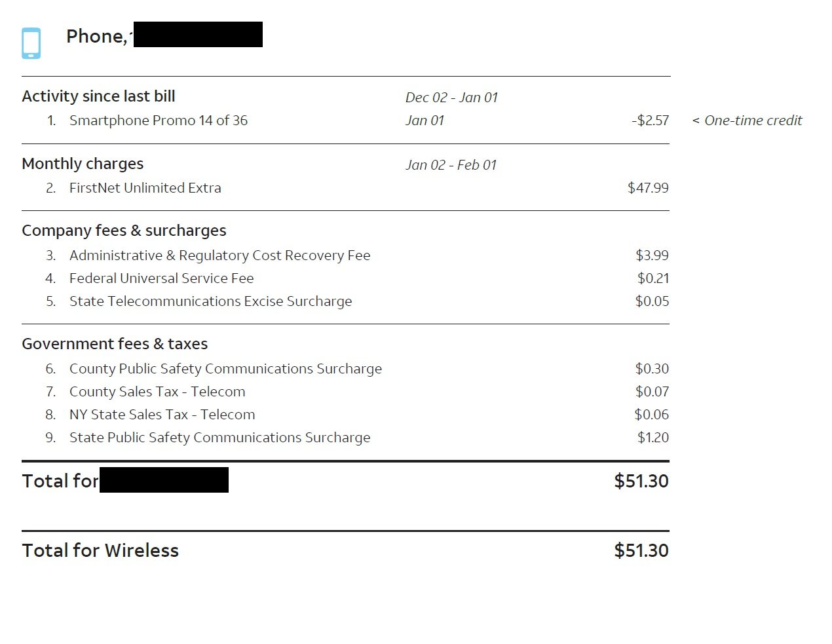This screenshot has width=832, height=644.
Task: Click the blue smartphone icon
Action: pyautogui.click(x=31, y=43)
